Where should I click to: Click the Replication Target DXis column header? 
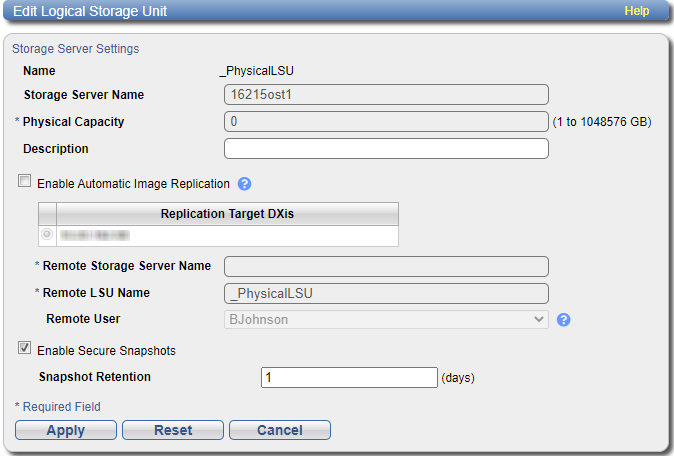[227, 214]
